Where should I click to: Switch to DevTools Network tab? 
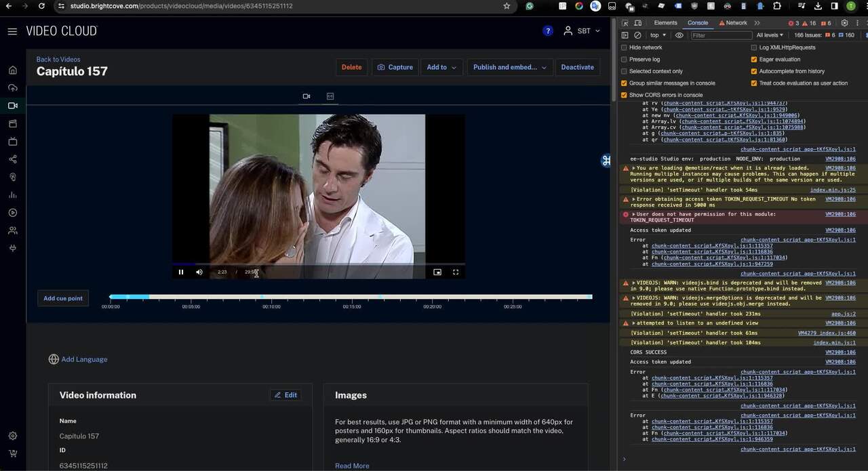coord(733,23)
